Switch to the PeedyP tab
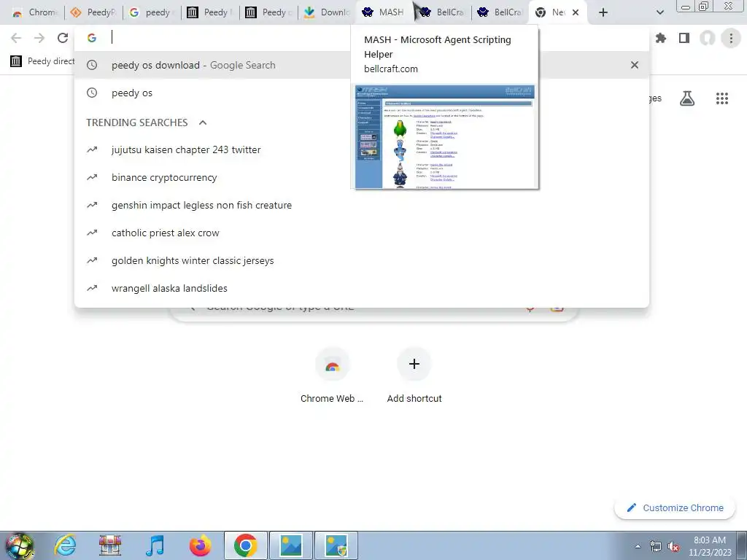Image resolution: width=747 pixels, height=560 pixels. coord(93,12)
